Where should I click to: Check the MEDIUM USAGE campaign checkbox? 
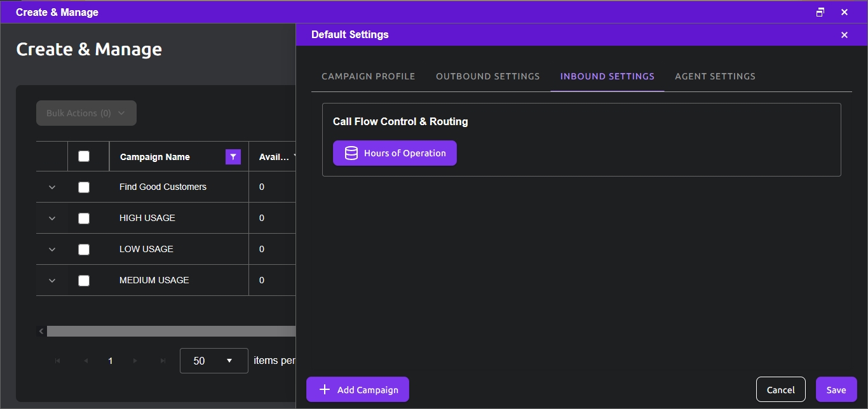pyautogui.click(x=84, y=281)
